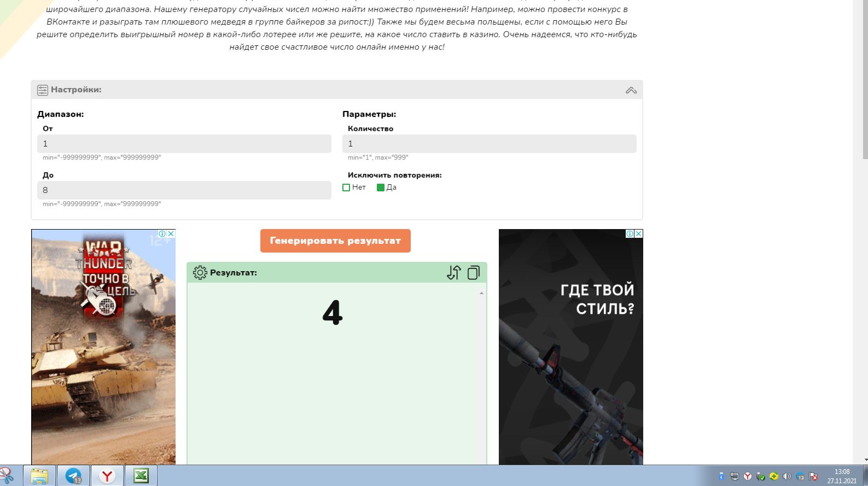868x486 pixels.
Task: Copy the result with the copy icon
Action: (x=474, y=273)
